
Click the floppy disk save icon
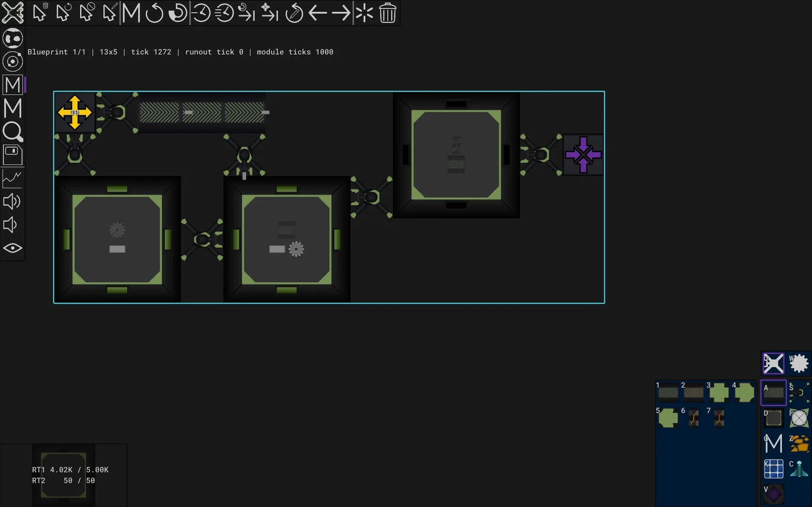[13, 155]
